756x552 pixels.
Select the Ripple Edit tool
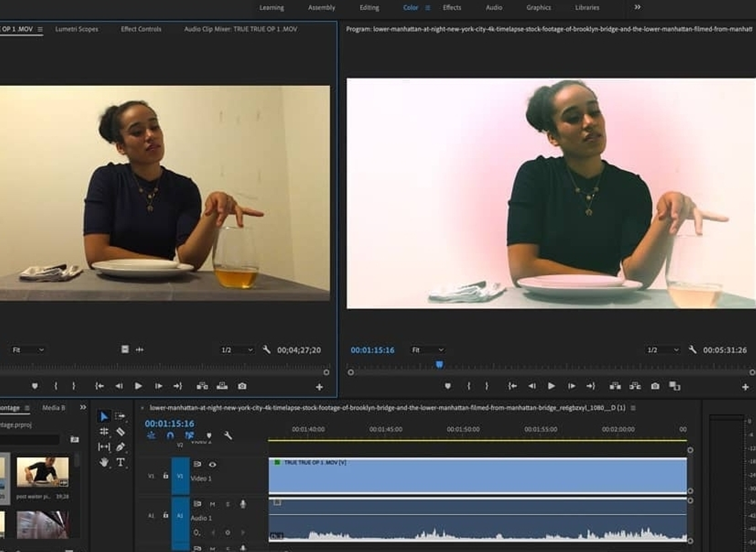coord(104,432)
